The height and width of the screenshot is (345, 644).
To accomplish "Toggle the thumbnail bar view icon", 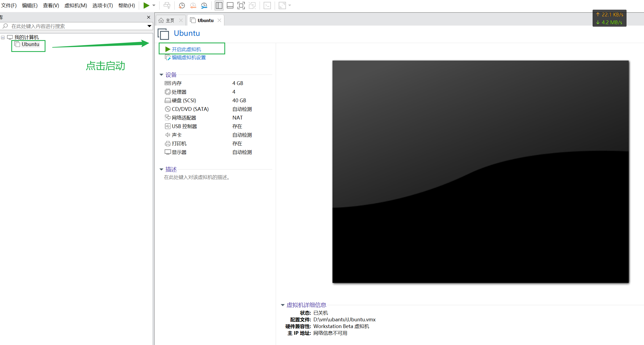I will tap(230, 5).
